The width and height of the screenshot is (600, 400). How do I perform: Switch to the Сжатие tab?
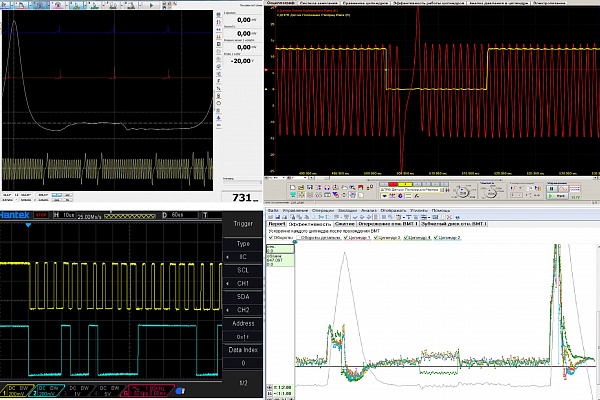[344, 224]
